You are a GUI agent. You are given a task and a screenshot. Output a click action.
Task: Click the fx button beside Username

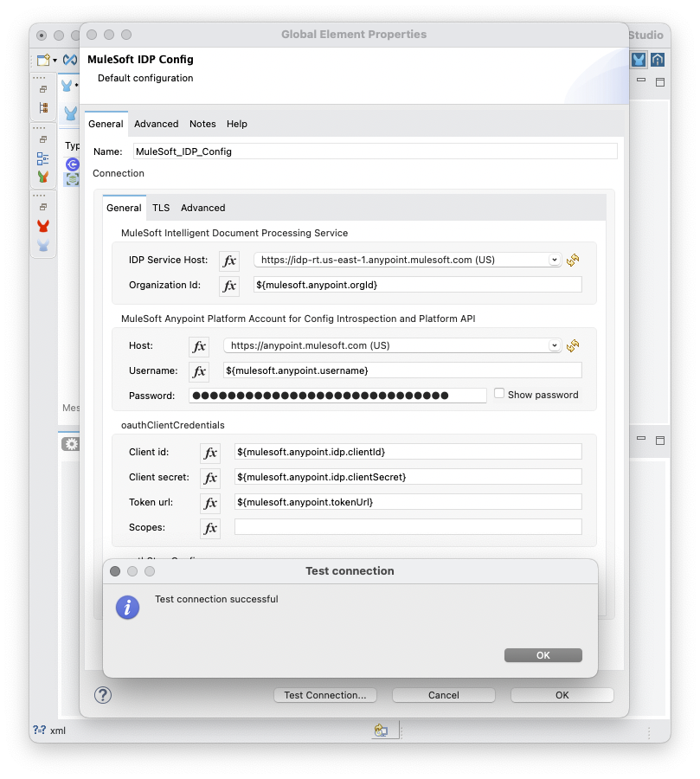pos(199,371)
